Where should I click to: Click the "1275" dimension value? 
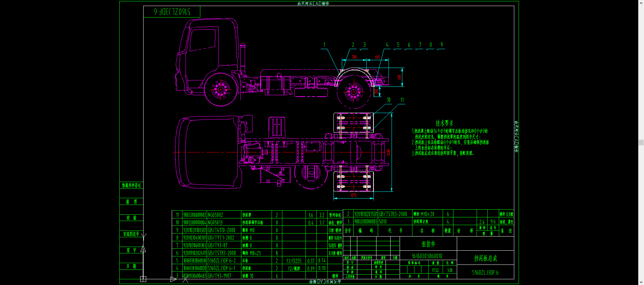353,195
